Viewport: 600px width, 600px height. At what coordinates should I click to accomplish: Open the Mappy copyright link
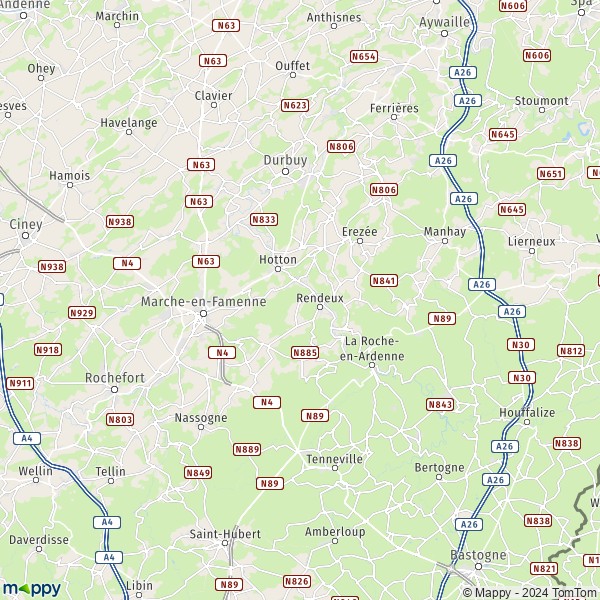pyautogui.click(x=531, y=593)
